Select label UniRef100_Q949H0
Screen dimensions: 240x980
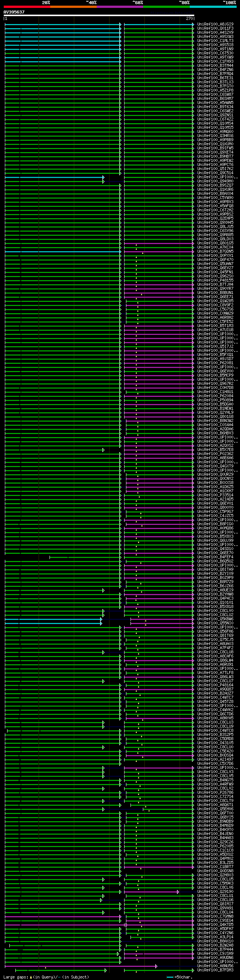pos(215,181)
